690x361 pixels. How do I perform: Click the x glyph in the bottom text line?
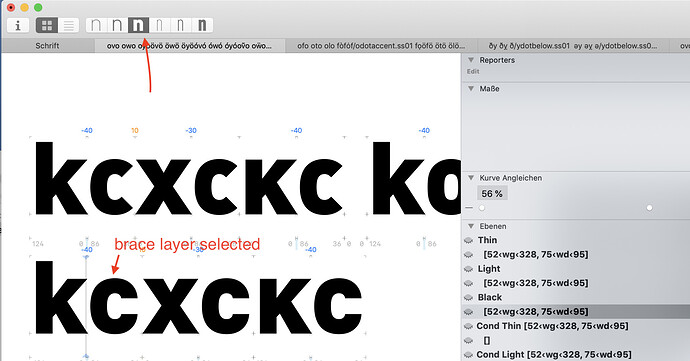point(171,306)
